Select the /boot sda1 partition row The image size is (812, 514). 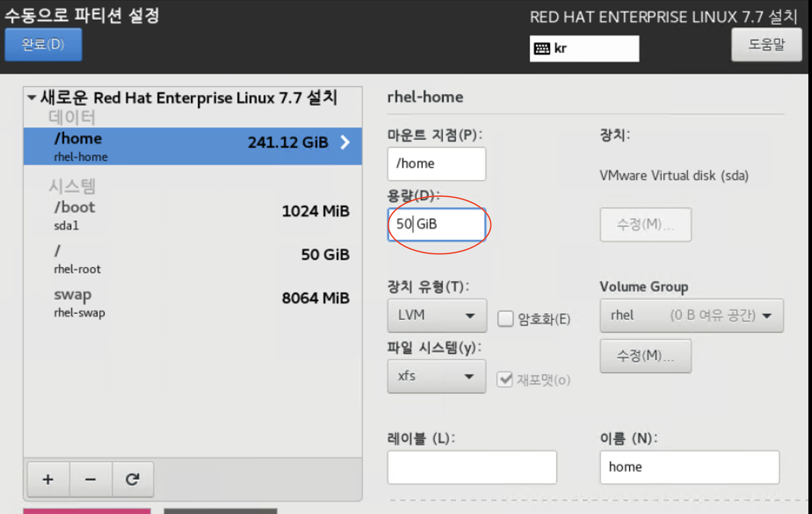(193, 215)
